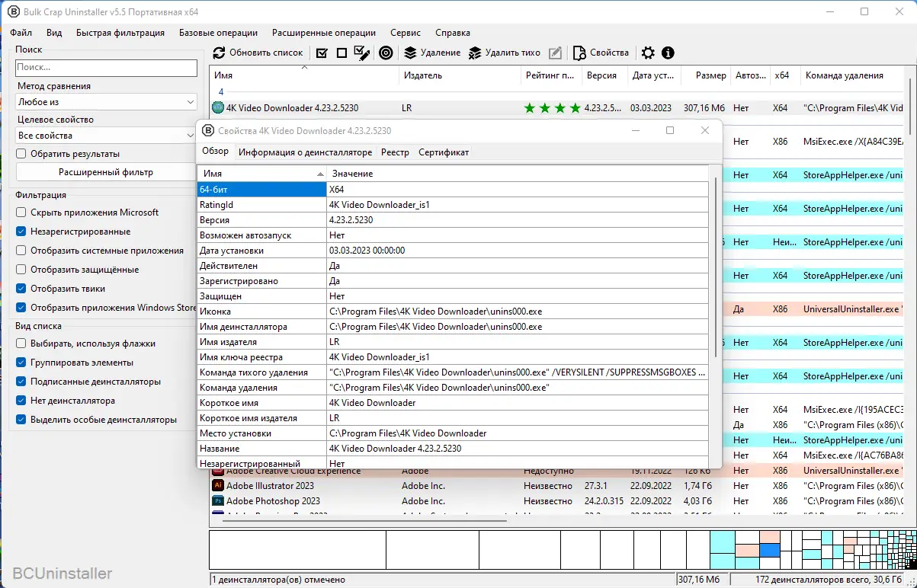Viewport: 917px width, 588px height.
Task: Open Свойства from the main toolbar
Action: click(x=601, y=53)
